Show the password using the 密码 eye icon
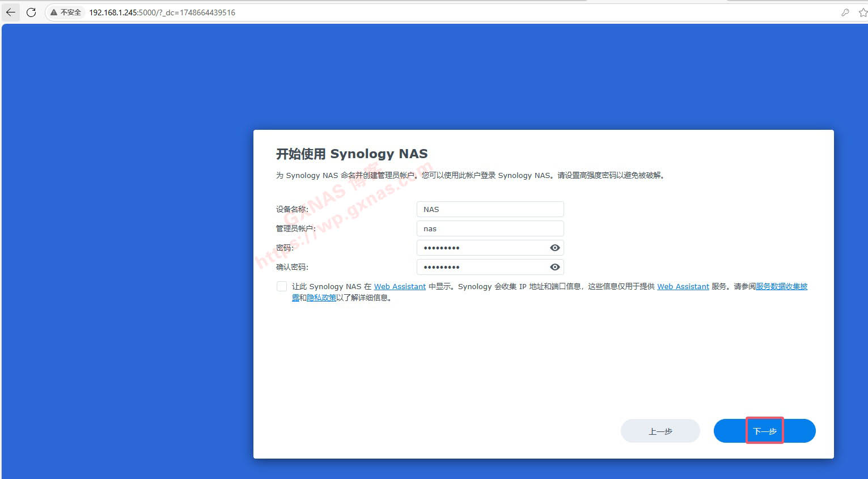868x479 pixels. tap(554, 248)
